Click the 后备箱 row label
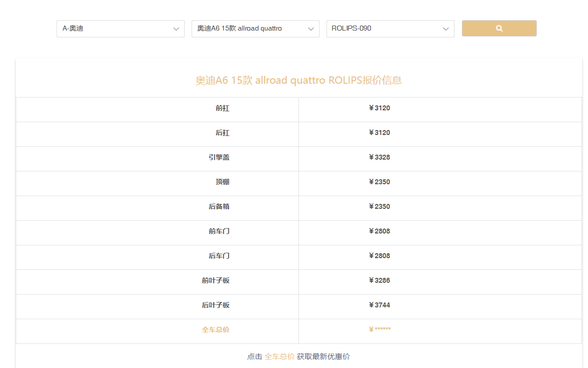The width and height of the screenshot is (588, 368). (219, 206)
